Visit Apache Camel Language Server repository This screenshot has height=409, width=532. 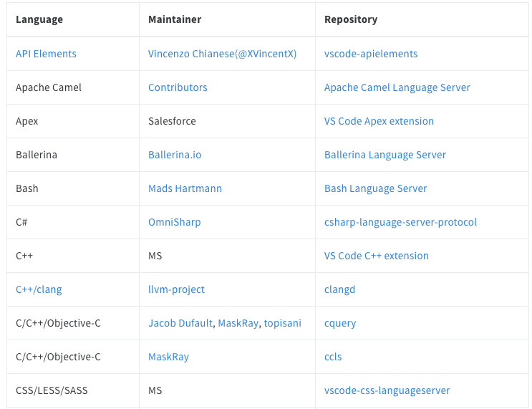click(397, 87)
